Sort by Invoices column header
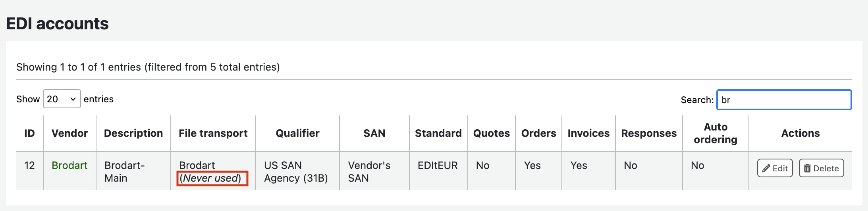Screen dimensions: 868x211 pos(588,133)
